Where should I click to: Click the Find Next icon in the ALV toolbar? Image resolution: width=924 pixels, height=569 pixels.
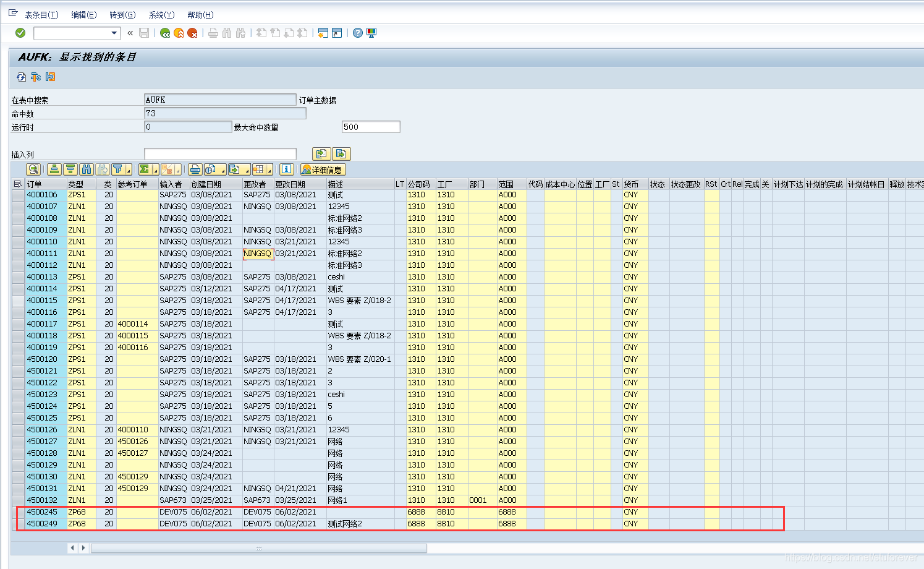(x=103, y=169)
